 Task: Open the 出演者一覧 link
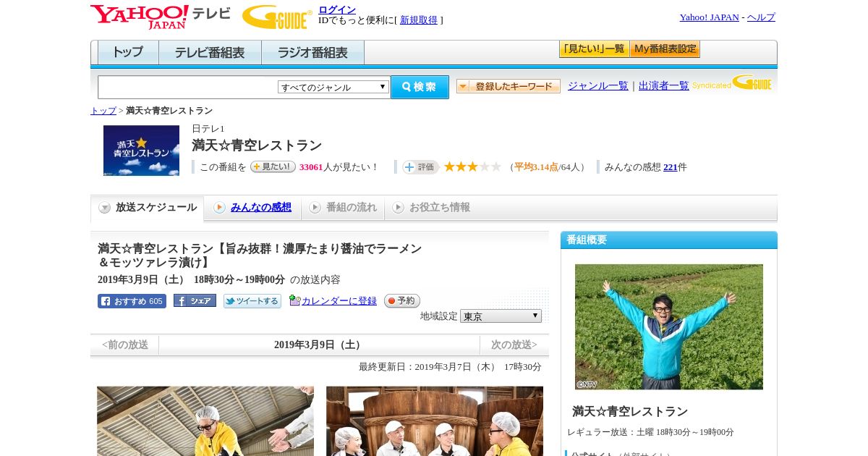coord(664,86)
